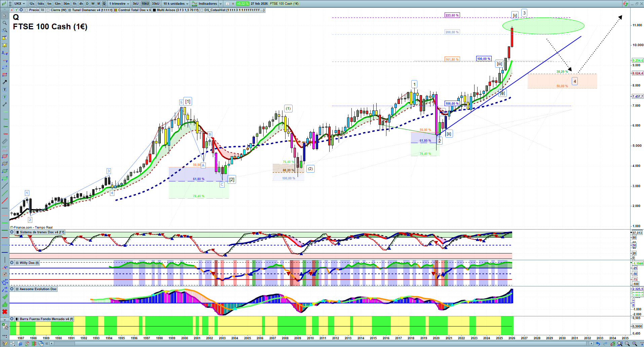Screen dimensions: 644x347
Task: Pick the green checkmark marker tool
Action: (5, 297)
